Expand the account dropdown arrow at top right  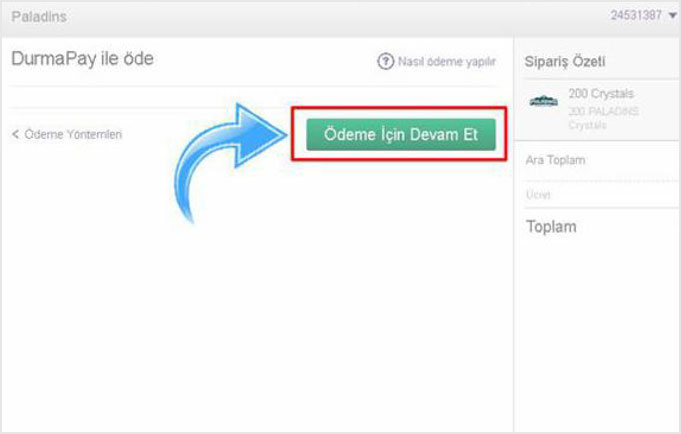coord(670,16)
